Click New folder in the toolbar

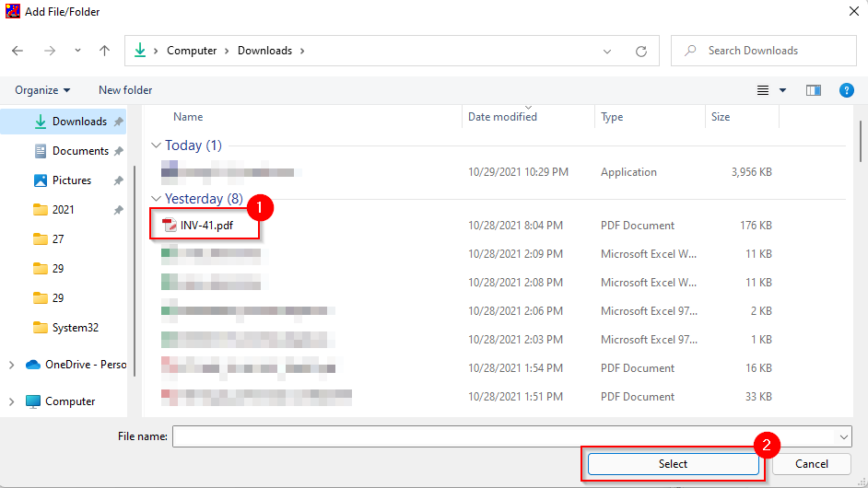pyautogui.click(x=125, y=90)
